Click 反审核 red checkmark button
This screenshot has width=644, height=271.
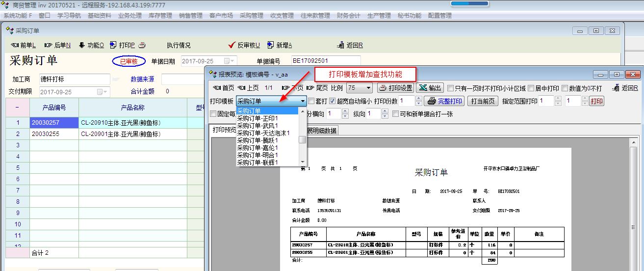coord(244,45)
